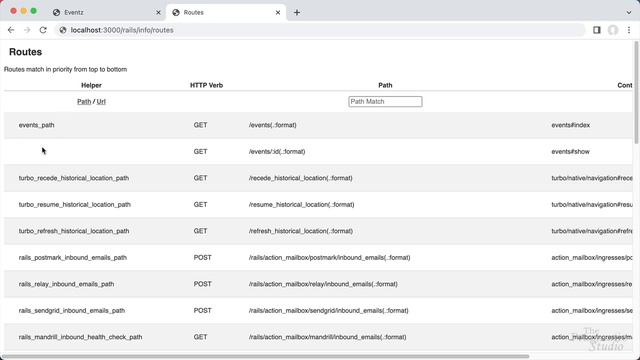Click the Path column header
Screen dimensions: 640x360
coord(385,85)
